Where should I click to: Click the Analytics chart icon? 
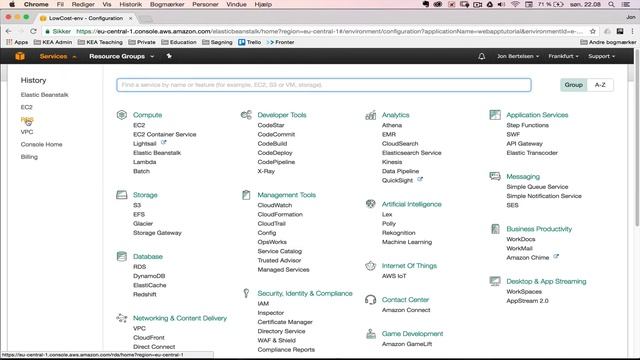coord(371,115)
